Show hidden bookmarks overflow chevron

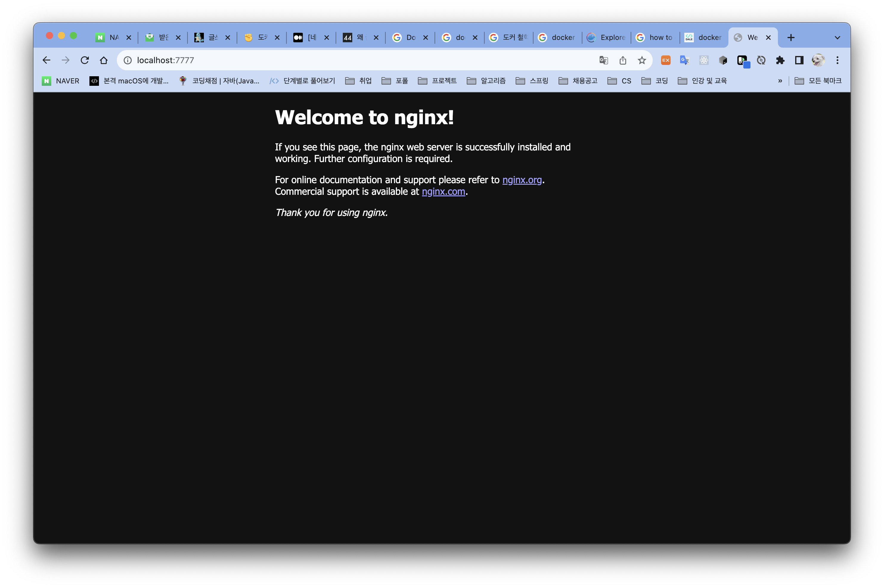coord(780,81)
